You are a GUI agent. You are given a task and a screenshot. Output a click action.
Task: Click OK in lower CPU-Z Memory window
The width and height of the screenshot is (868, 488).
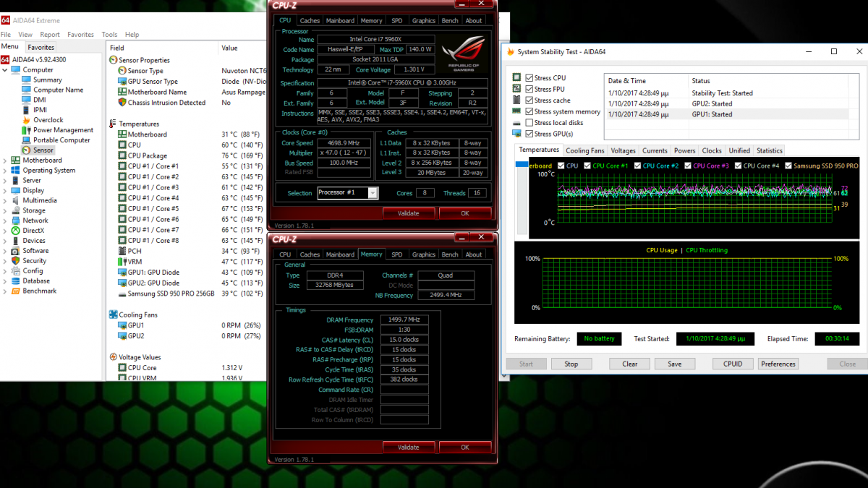click(465, 447)
